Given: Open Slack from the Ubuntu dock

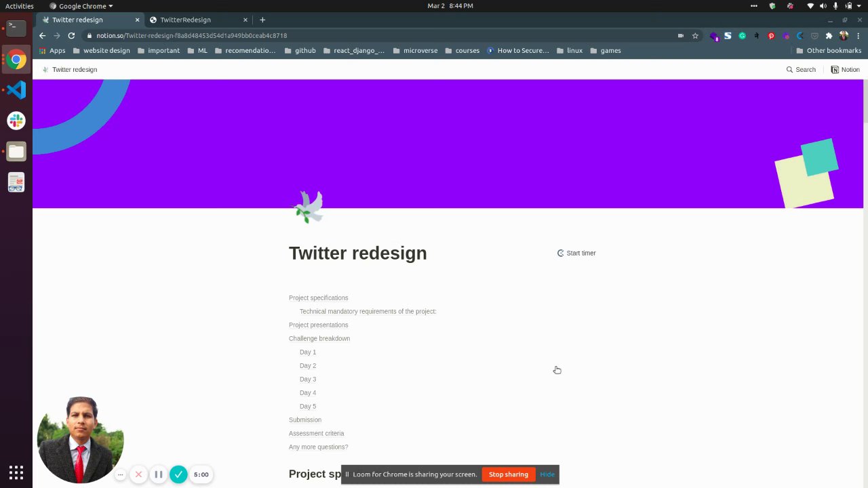Looking at the screenshot, I should tap(16, 121).
